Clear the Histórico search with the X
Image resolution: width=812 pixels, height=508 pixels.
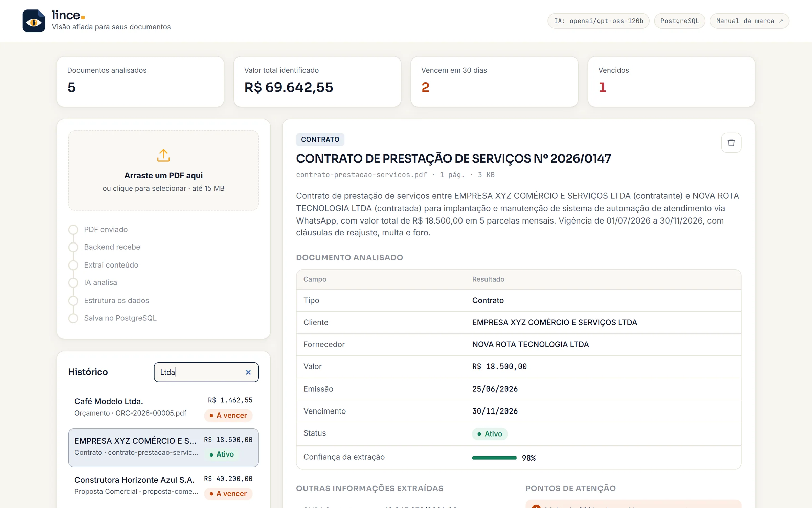(248, 372)
